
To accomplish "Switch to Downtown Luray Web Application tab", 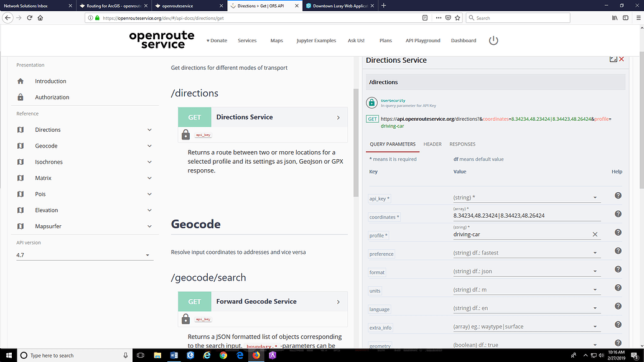I will coord(340,6).
